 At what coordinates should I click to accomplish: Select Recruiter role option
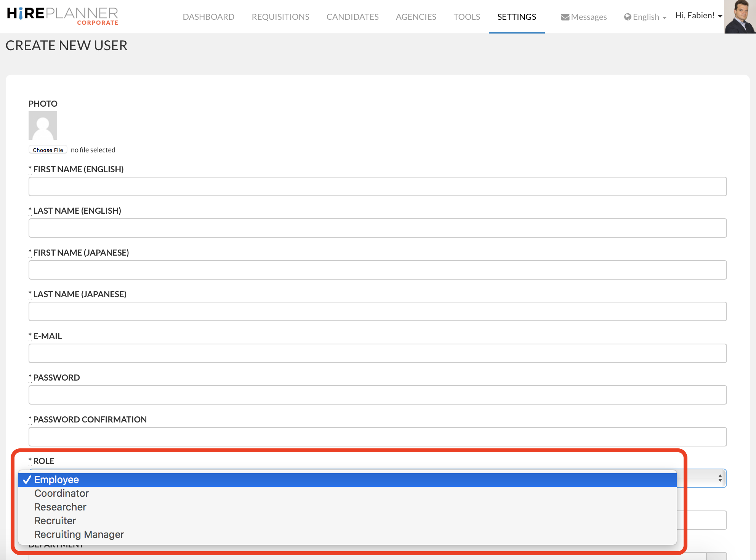55,521
